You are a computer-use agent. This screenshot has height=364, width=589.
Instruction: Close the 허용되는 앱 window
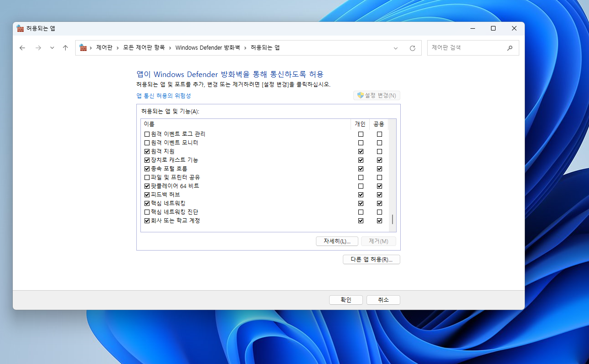coord(514,28)
